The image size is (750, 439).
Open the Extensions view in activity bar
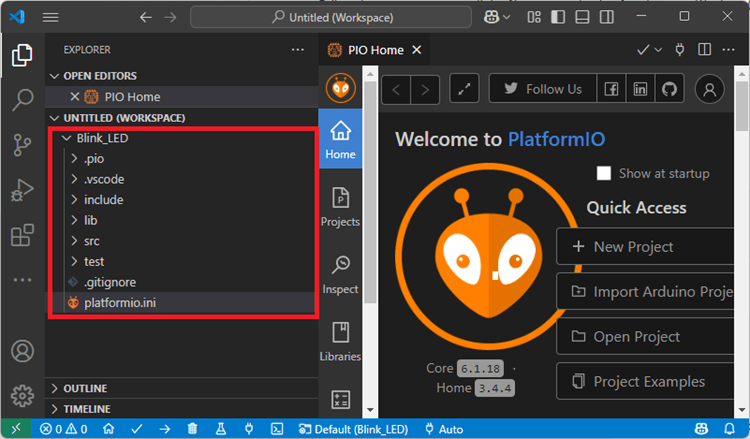(x=22, y=235)
